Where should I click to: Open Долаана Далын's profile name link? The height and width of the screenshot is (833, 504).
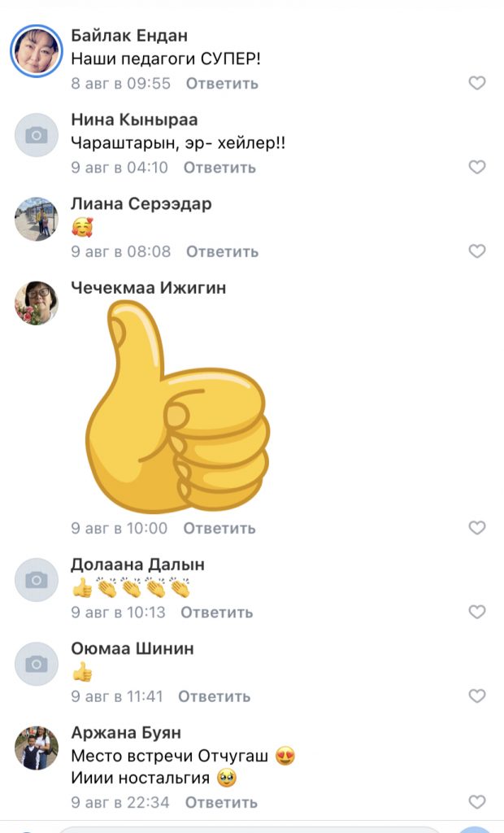pos(137,565)
